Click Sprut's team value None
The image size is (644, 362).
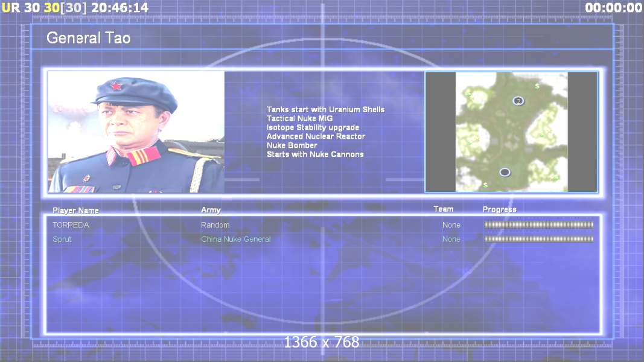click(x=451, y=239)
